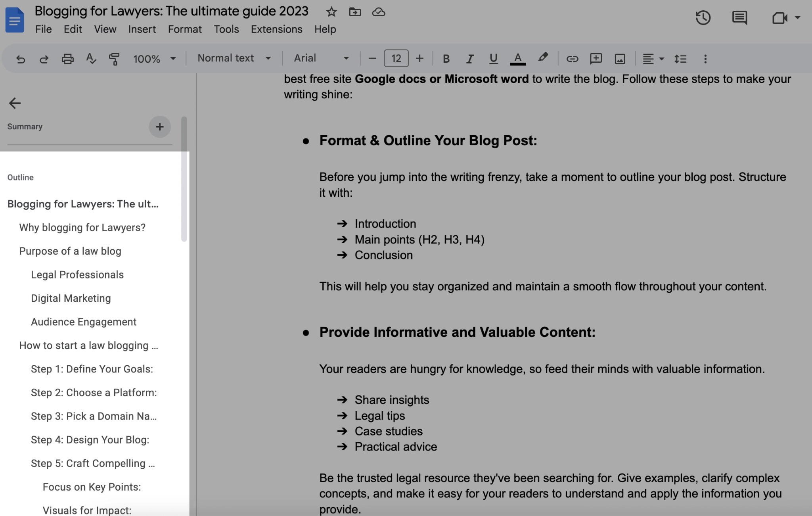Star this document
This screenshot has height=516, width=812.
click(331, 12)
